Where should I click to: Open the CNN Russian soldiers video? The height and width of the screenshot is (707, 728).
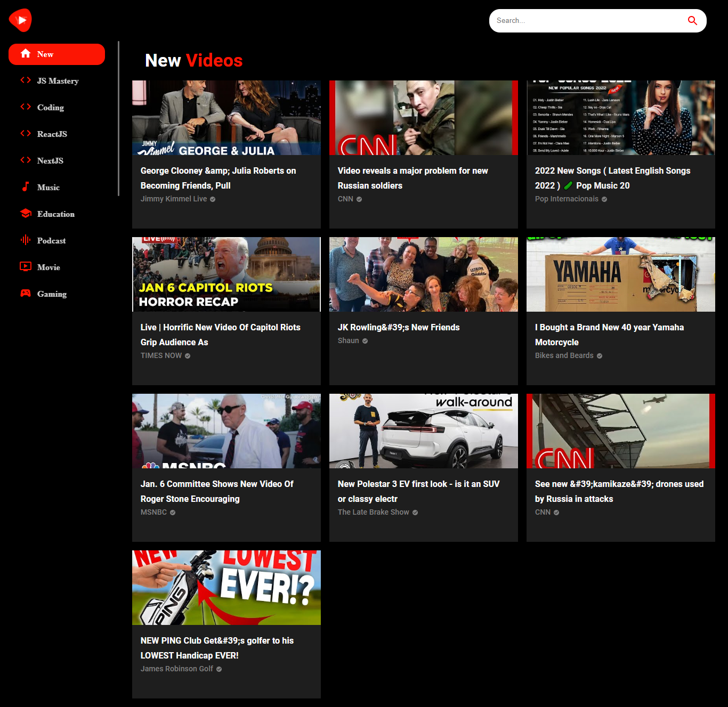pyautogui.click(x=423, y=118)
